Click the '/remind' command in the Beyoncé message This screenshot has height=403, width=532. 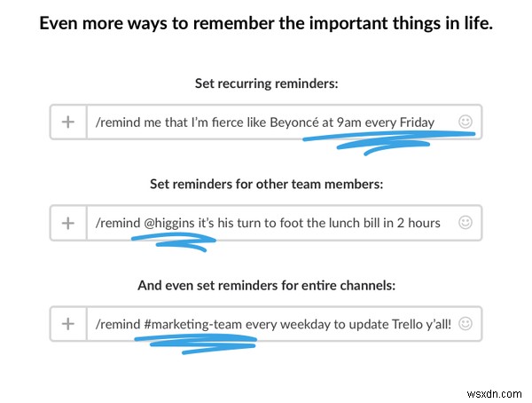(118, 122)
